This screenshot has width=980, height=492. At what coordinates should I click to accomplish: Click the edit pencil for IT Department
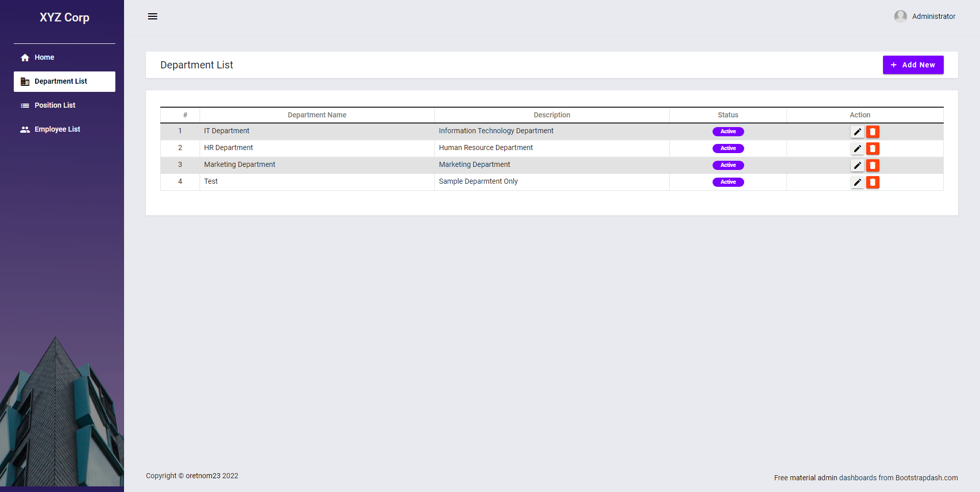click(x=857, y=132)
